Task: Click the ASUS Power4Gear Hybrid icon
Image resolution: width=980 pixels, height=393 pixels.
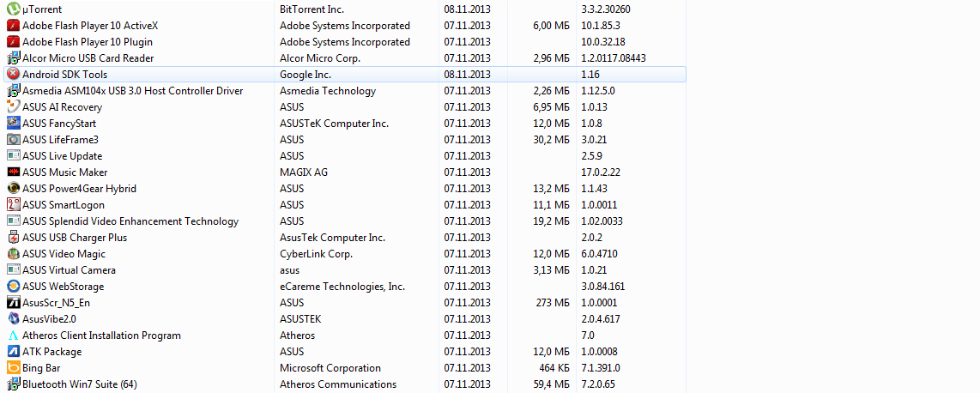Action: point(13,188)
